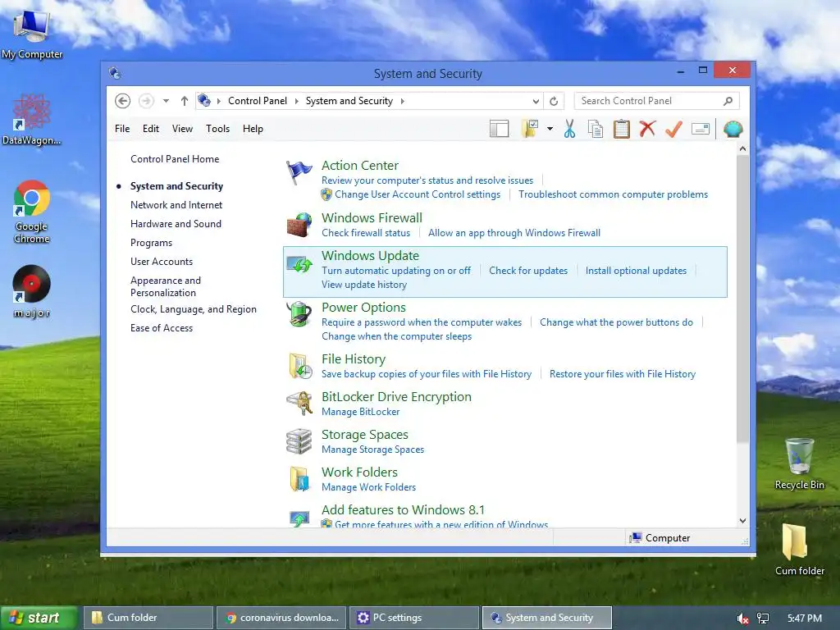Screen dimensions: 840x630
Task: Open Add features to Windows 8.1 heading
Action: [x=403, y=510]
